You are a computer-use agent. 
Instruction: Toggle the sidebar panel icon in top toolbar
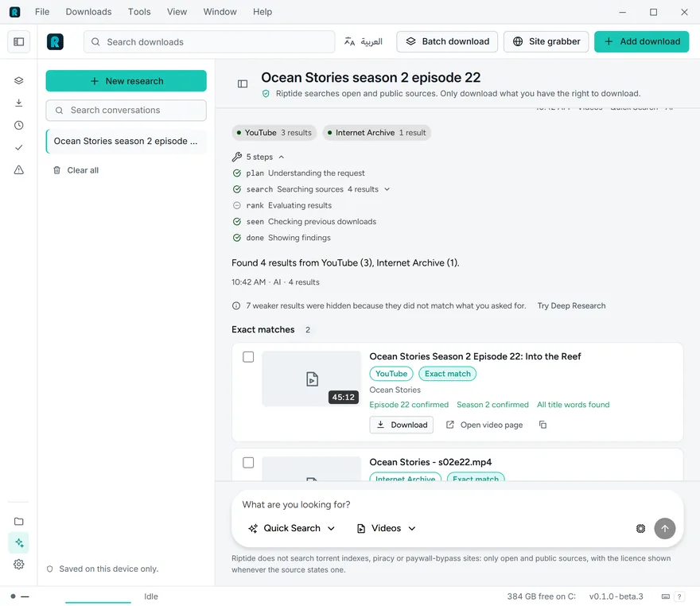tap(19, 42)
